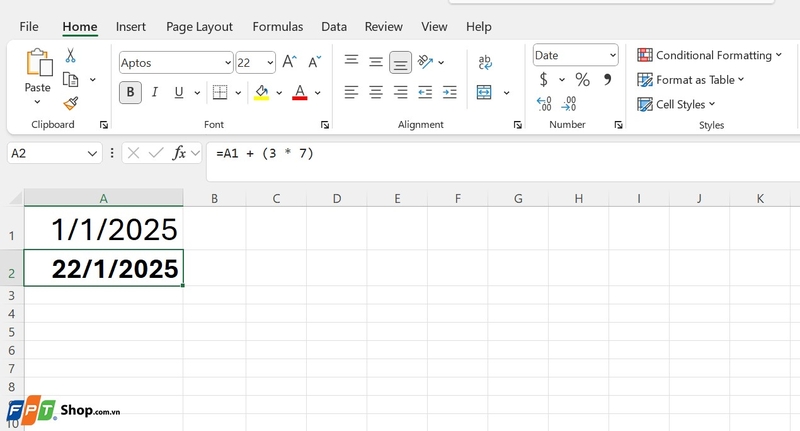Toggle bottom align button
The height and width of the screenshot is (431, 800).
pos(401,63)
